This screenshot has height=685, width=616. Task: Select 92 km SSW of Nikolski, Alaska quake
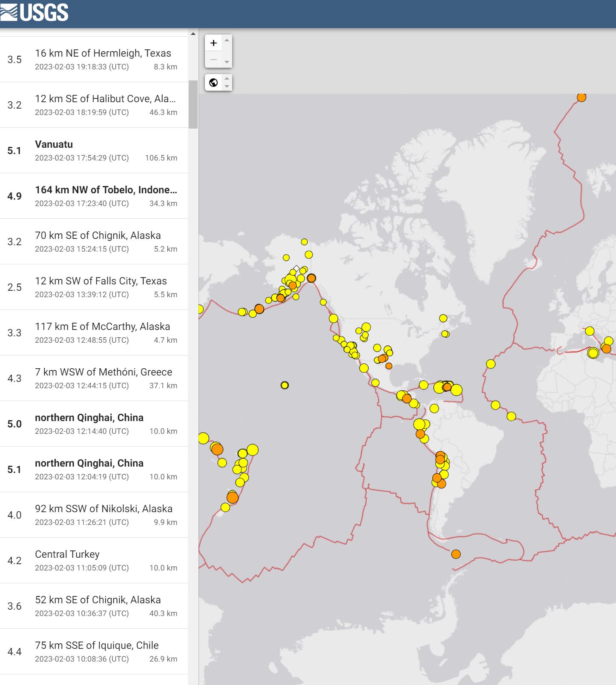(x=94, y=515)
